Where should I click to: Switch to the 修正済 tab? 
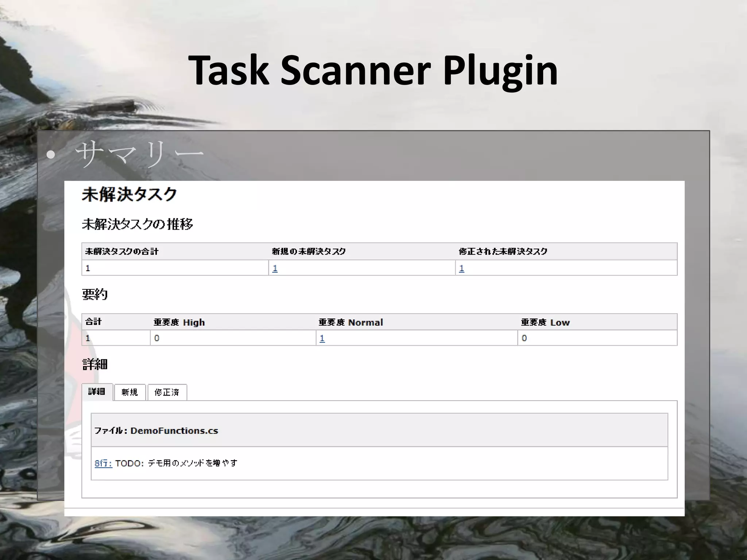point(167,392)
